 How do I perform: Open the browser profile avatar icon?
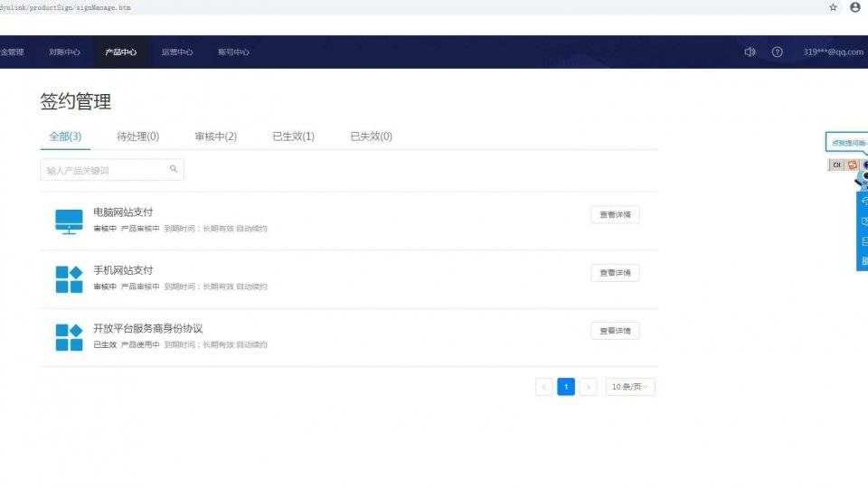(855, 7)
